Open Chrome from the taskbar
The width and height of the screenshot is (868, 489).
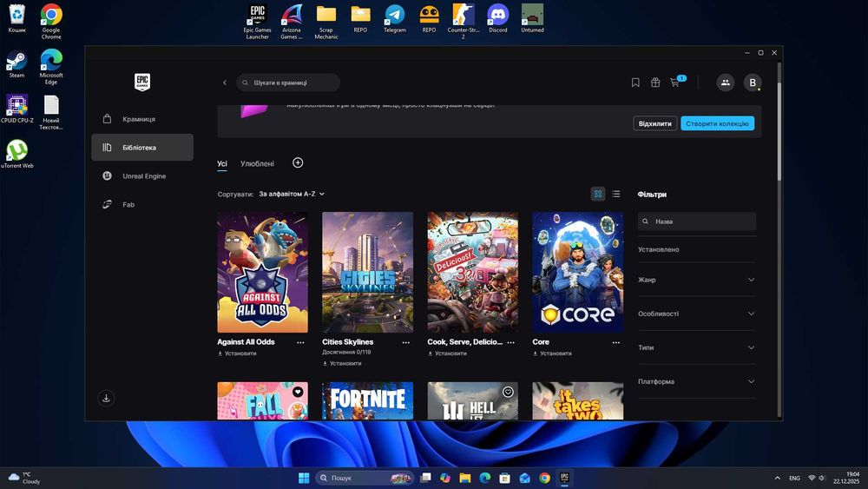tap(545, 478)
